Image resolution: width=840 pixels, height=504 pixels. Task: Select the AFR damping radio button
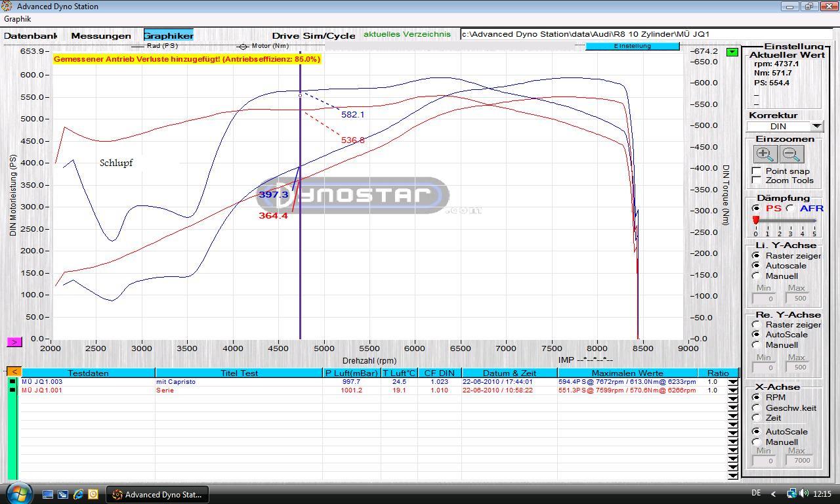point(790,209)
